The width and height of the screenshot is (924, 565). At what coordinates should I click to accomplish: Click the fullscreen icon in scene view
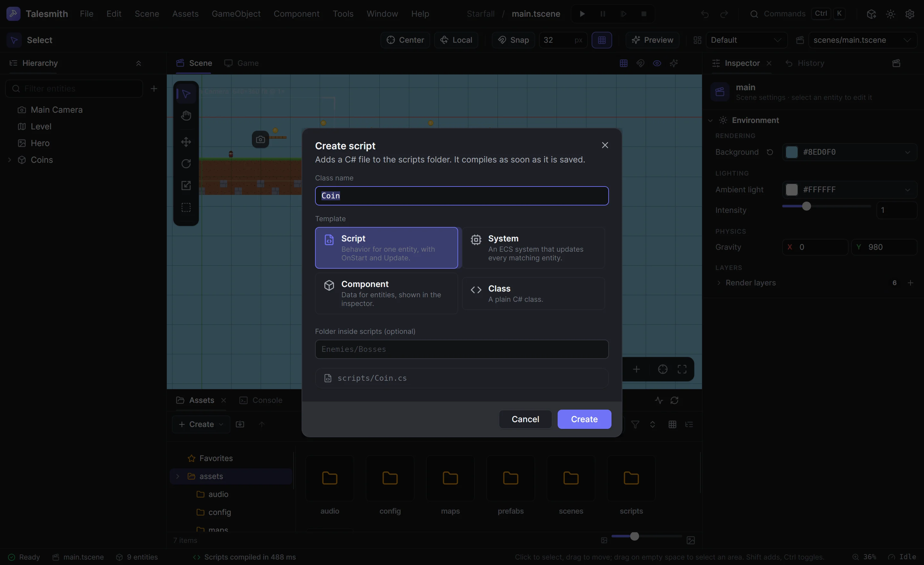pos(682,369)
